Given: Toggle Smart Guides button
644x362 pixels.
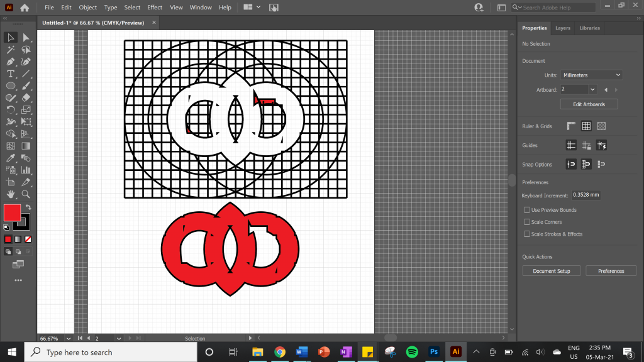Looking at the screenshot, I should [x=601, y=145].
